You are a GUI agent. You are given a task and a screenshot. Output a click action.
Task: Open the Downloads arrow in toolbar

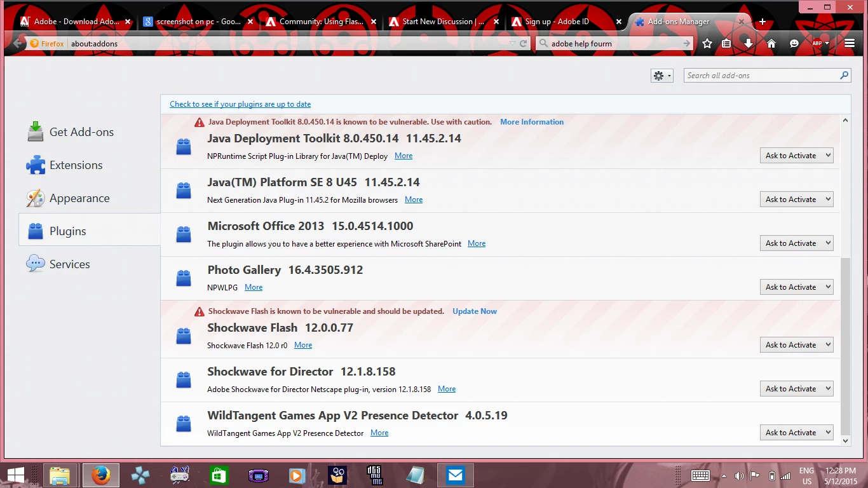pyautogui.click(x=749, y=43)
